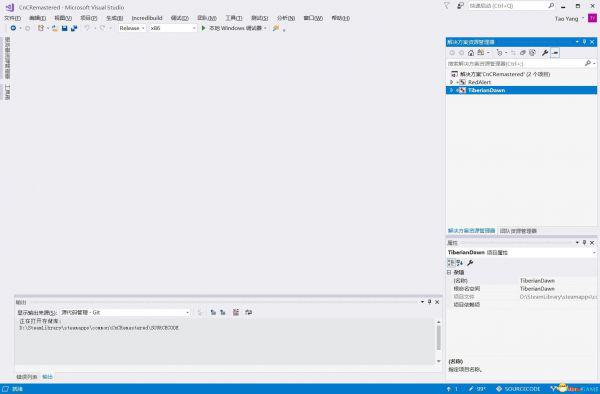Open the Release configuration dropdown
Image resolution: width=600 pixels, height=394 pixels.
pyautogui.click(x=132, y=28)
